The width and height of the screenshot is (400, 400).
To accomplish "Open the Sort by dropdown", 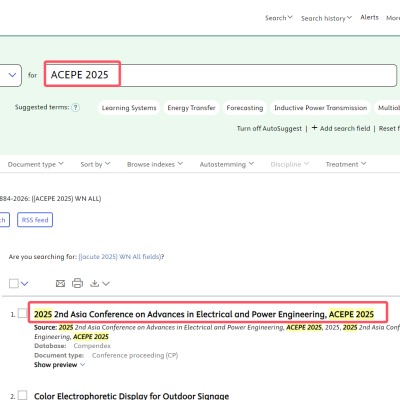I will click(95, 164).
